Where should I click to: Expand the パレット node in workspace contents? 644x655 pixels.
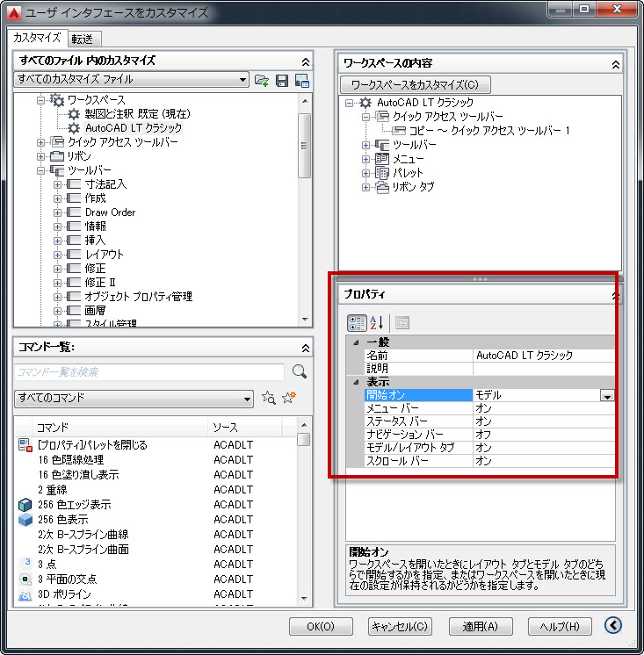365,173
